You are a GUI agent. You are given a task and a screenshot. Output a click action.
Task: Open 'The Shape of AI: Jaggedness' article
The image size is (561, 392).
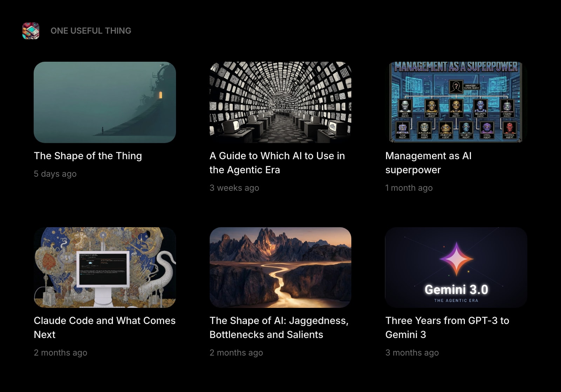(279, 327)
